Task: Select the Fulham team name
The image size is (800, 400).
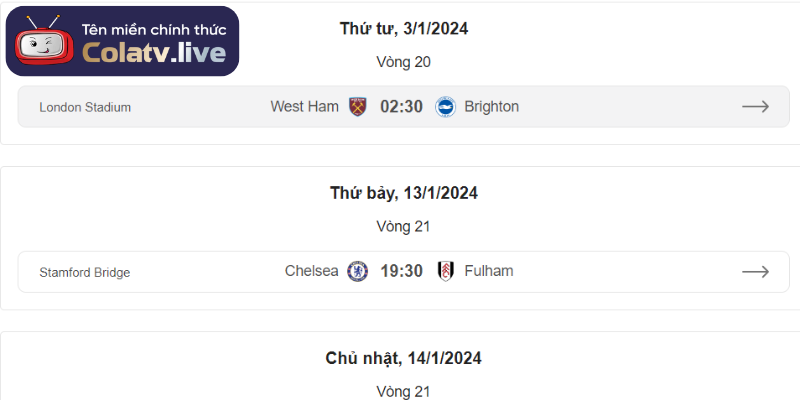Action: [x=489, y=271]
